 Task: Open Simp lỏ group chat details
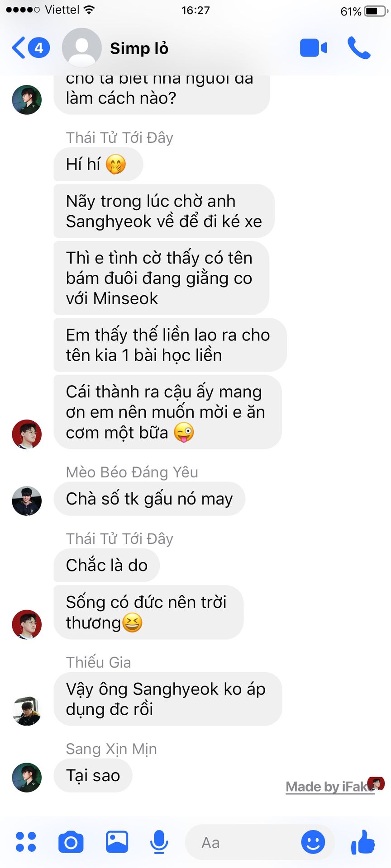point(139,48)
